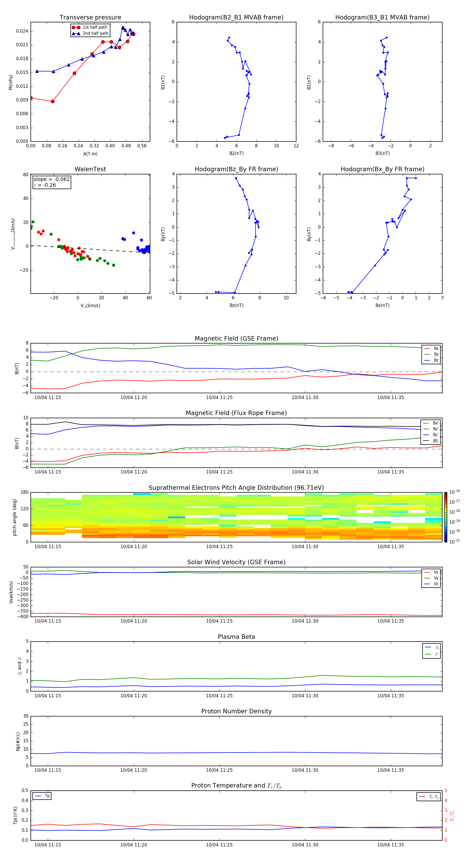The image size is (473, 868).
Task: Click 'By' legend entry in GSE panel
Action: click(431, 355)
